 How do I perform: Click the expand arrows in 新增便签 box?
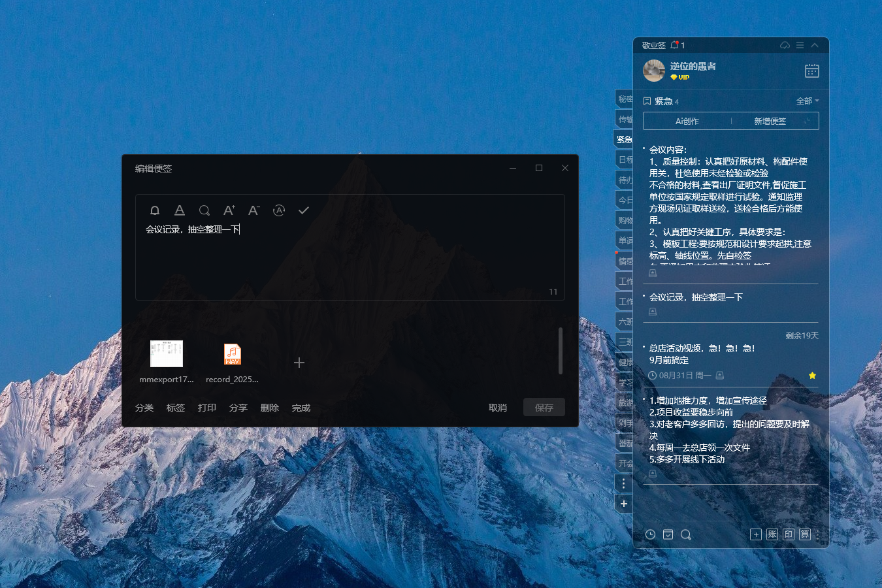[x=808, y=121]
